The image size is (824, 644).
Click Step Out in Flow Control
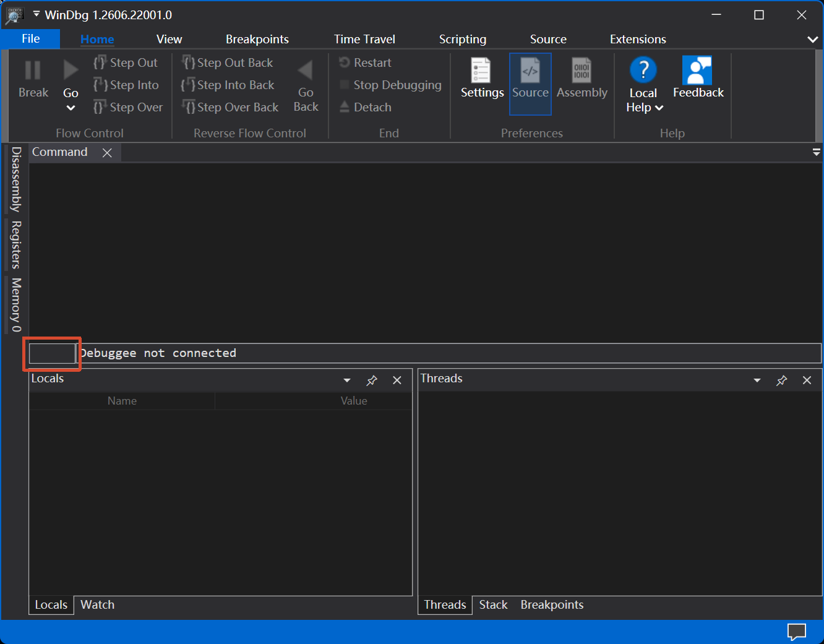(x=126, y=62)
